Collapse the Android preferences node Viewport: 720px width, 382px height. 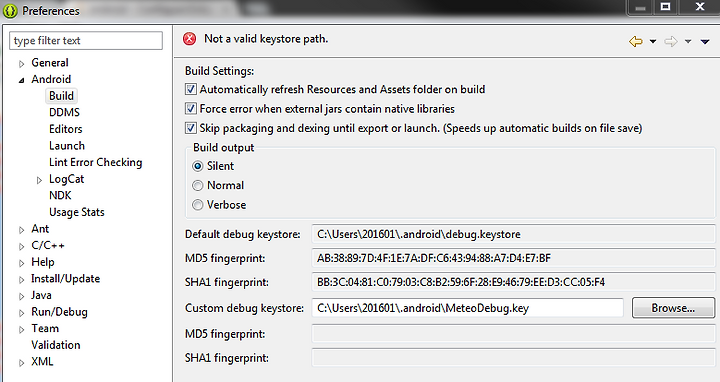(22, 80)
